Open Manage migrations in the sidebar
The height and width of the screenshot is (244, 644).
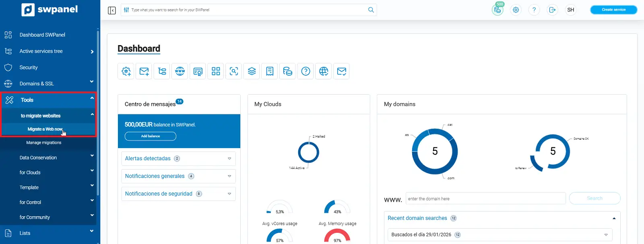pos(44,143)
